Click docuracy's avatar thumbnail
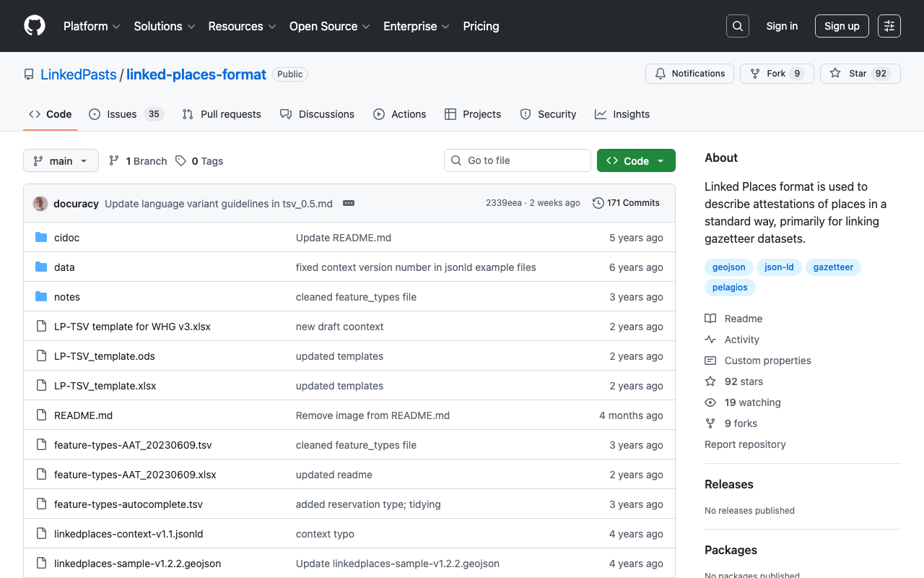 40,203
